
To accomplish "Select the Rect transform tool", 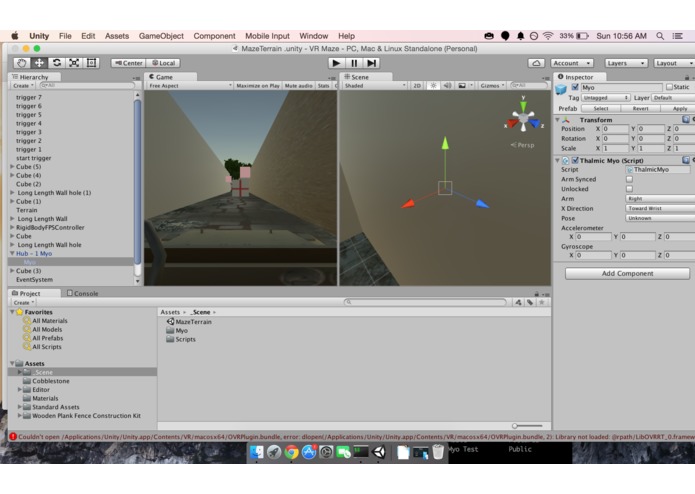I will [x=91, y=63].
